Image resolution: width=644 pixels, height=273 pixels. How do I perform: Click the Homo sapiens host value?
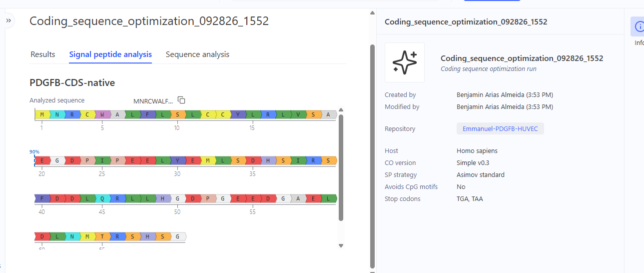click(477, 150)
